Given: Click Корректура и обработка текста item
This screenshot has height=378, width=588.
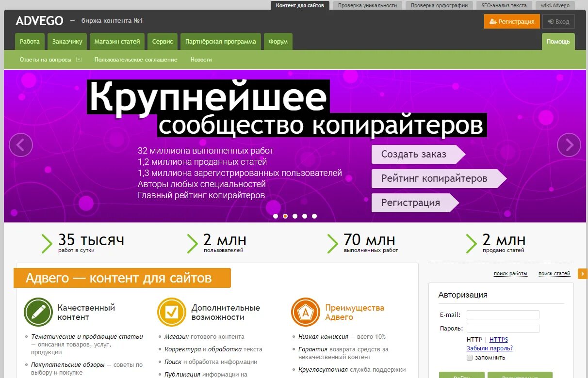Looking at the screenshot, I should pos(213,349).
